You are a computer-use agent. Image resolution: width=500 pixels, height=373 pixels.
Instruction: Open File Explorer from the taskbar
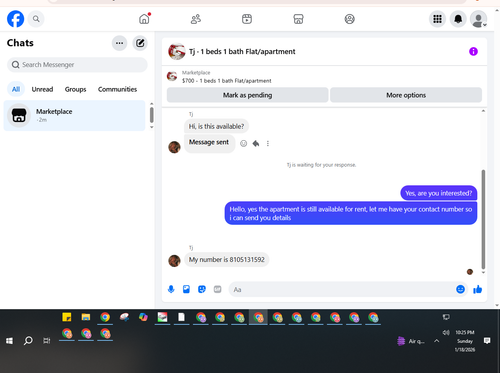pyautogui.click(x=86, y=317)
